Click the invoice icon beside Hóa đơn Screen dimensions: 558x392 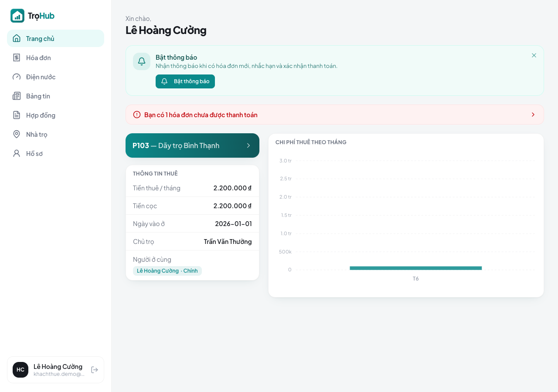click(17, 57)
